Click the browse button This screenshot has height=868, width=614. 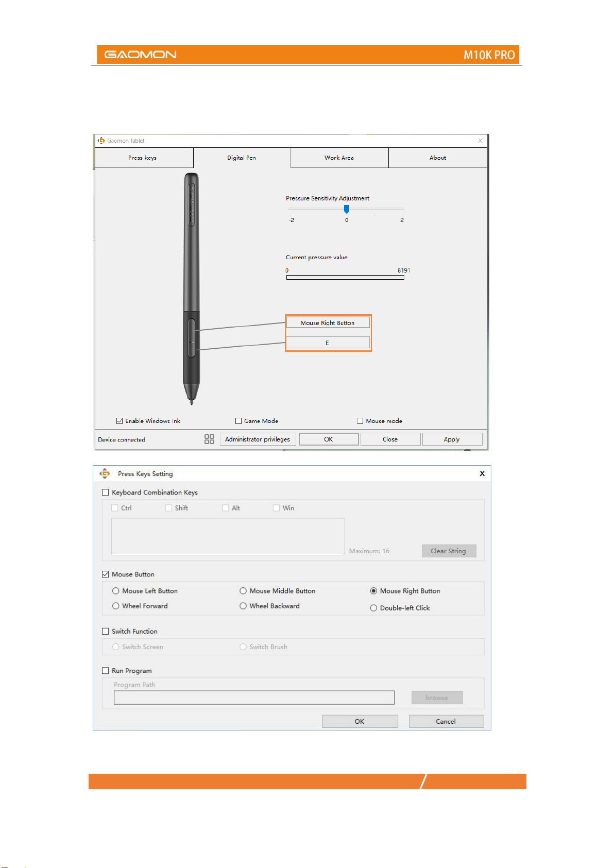(437, 697)
